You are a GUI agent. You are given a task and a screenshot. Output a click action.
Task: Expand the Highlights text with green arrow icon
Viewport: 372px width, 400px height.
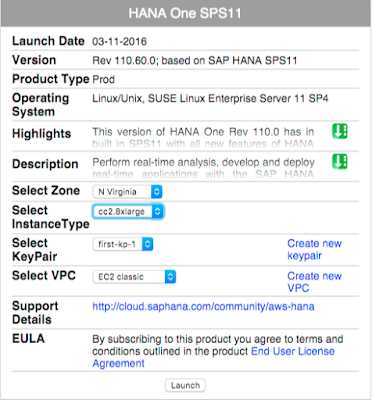pyautogui.click(x=340, y=131)
